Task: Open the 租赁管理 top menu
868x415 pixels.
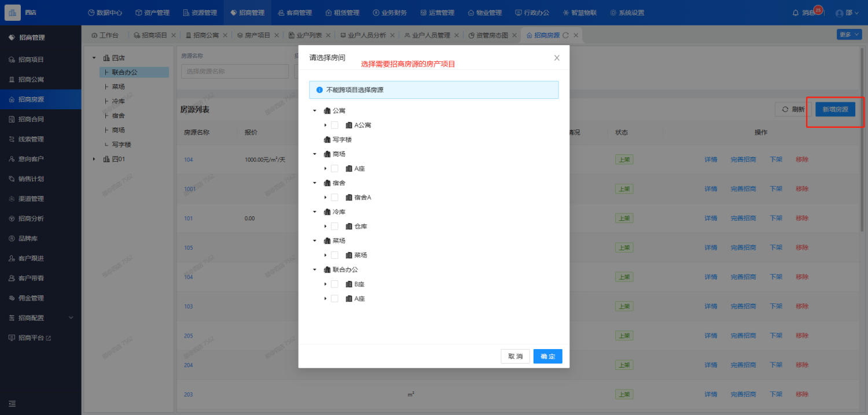Action: [x=342, y=13]
